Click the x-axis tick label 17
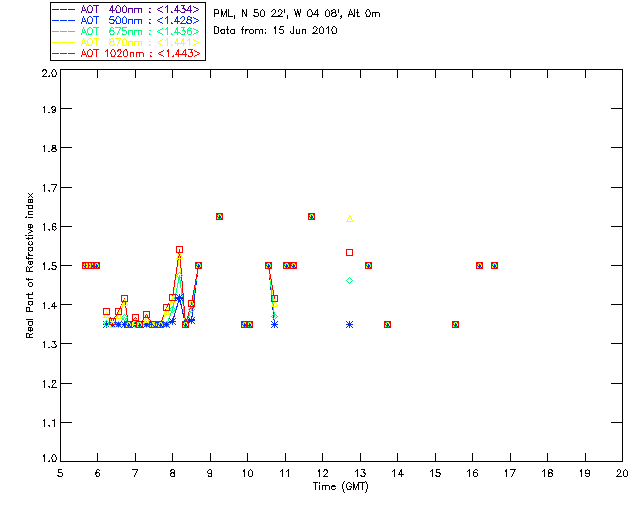 [x=510, y=473]
